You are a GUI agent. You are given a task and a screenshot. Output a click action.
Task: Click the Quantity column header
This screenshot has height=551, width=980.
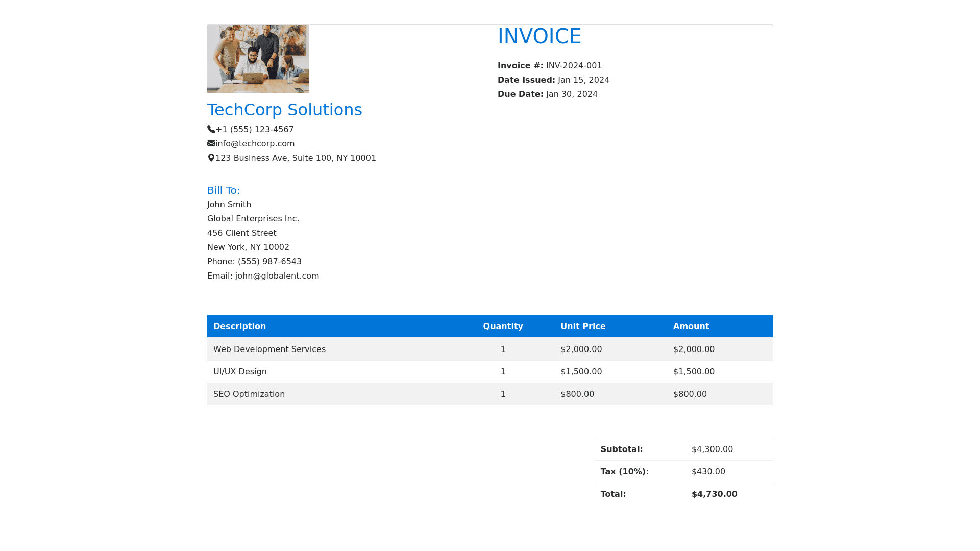[x=503, y=327]
